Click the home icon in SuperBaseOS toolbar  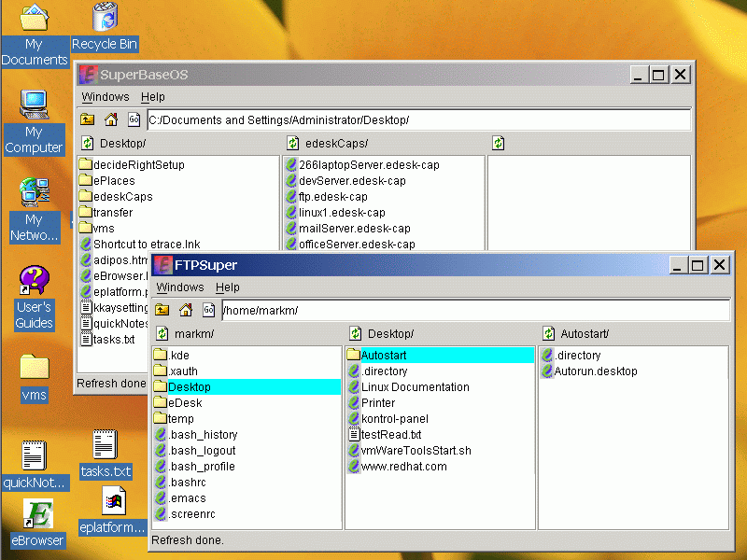[111, 119]
